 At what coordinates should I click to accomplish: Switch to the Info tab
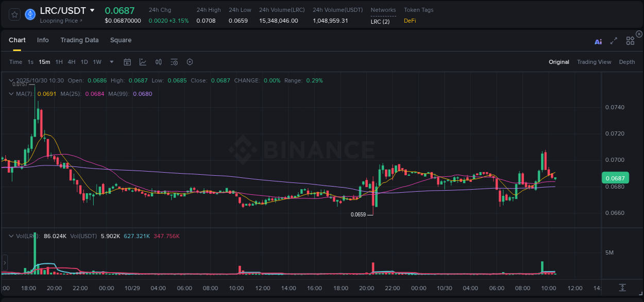[43, 40]
